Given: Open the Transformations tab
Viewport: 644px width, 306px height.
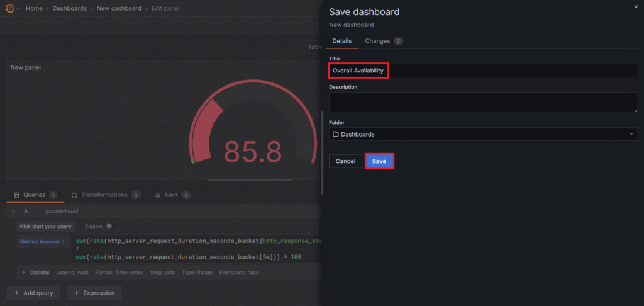Looking at the screenshot, I should coord(106,195).
